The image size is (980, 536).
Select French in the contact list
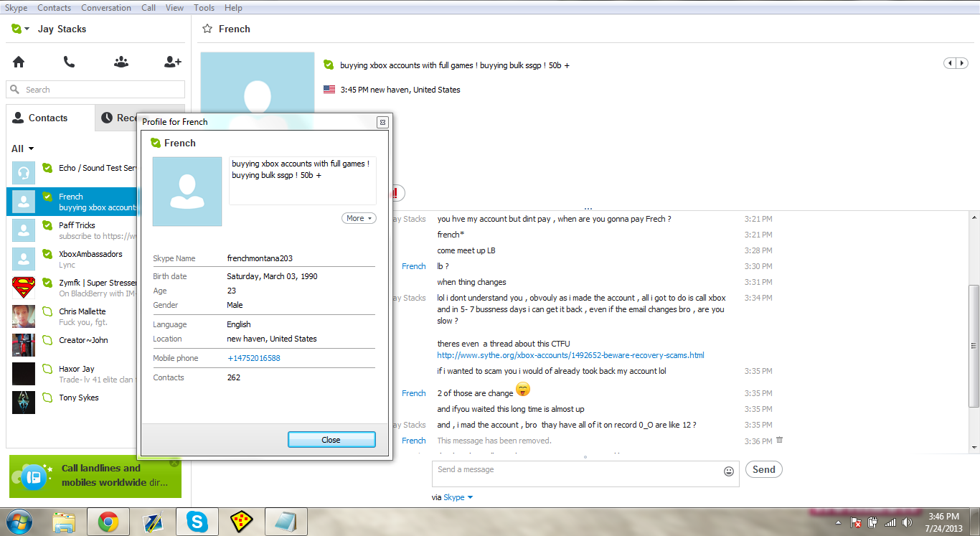coord(72,202)
